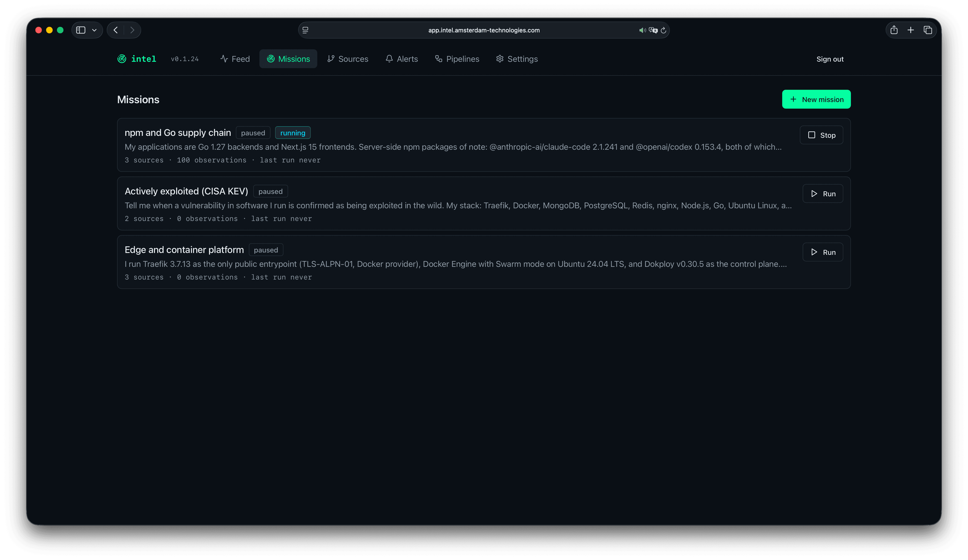This screenshot has height=560, width=968.
Task: Click the browser forward arrow
Action: point(132,30)
